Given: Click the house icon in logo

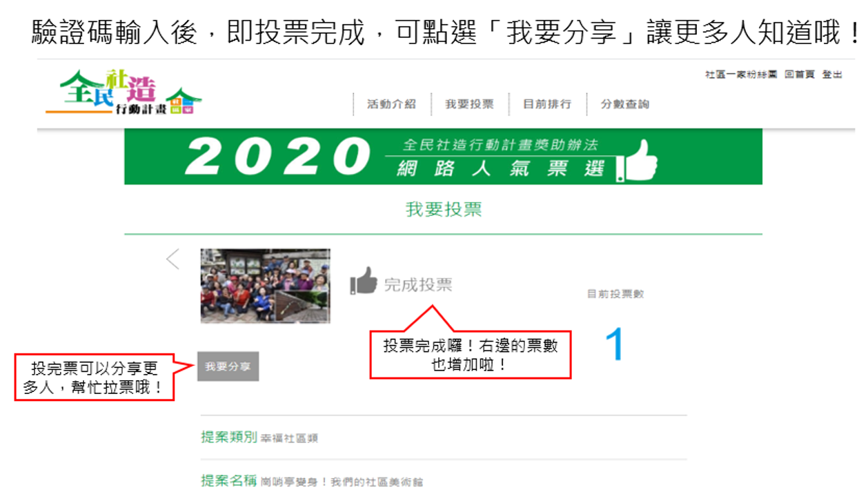Looking at the screenshot, I should (x=185, y=102).
